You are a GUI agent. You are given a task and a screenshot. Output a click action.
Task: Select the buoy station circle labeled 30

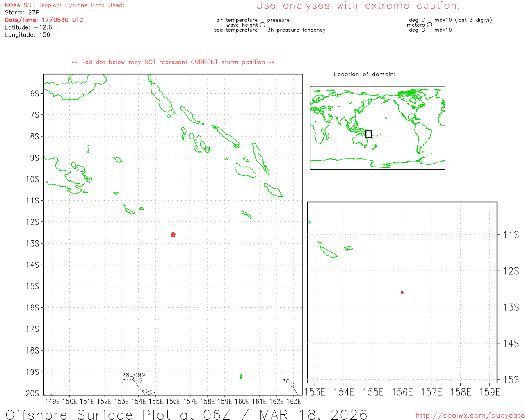click(292, 385)
